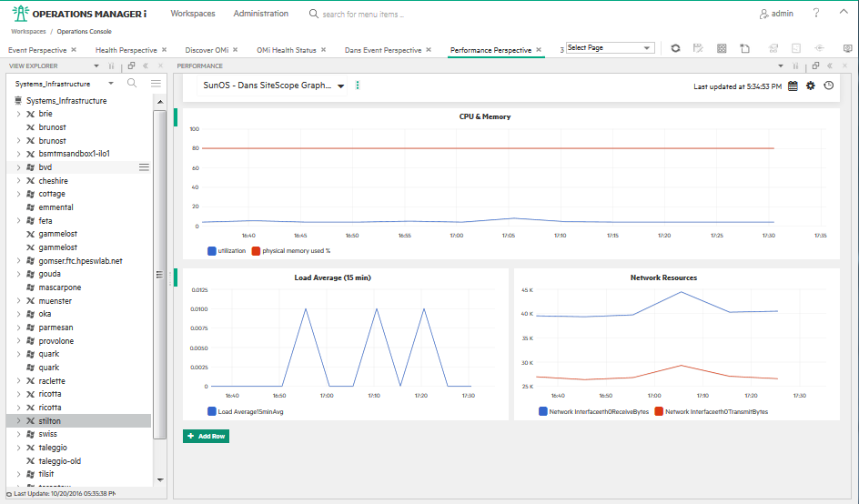Open the help question mark
This screenshot has width=859, height=504.
tap(815, 13)
